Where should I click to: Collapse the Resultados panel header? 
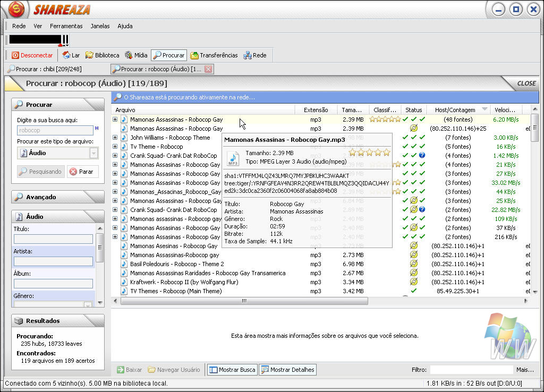tap(57, 320)
